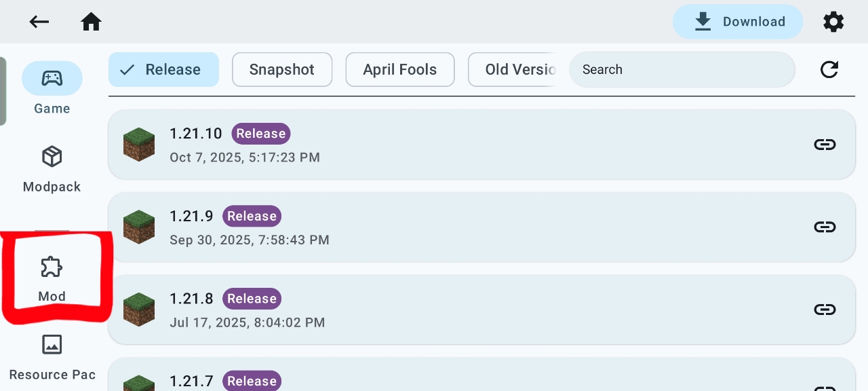Open settings gear icon
The width and height of the screenshot is (868, 391).
click(833, 22)
